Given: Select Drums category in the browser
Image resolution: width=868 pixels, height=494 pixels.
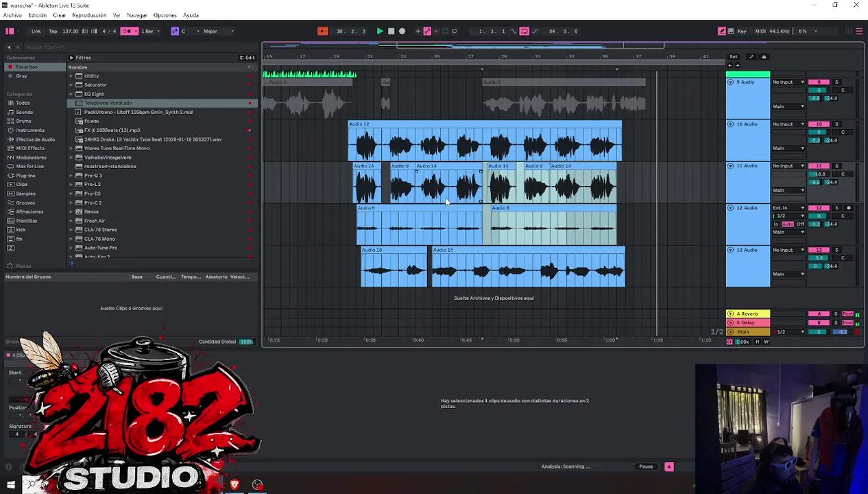Looking at the screenshot, I should click(x=23, y=121).
